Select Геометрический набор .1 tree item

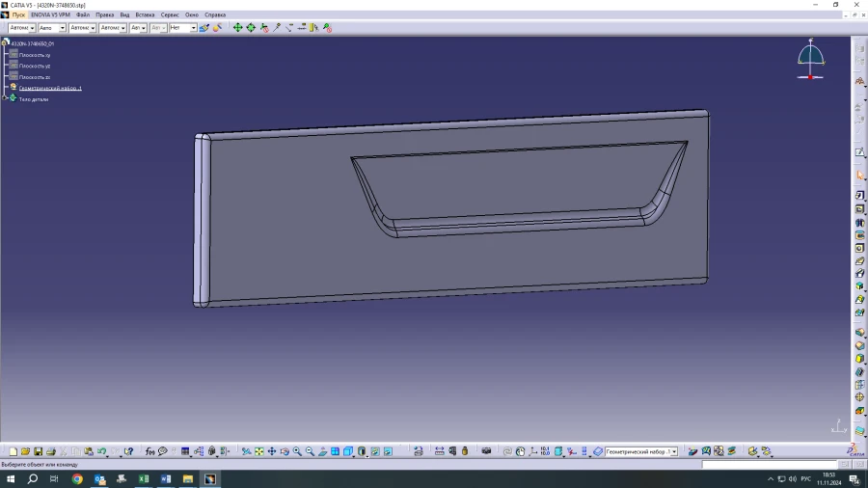pos(50,88)
